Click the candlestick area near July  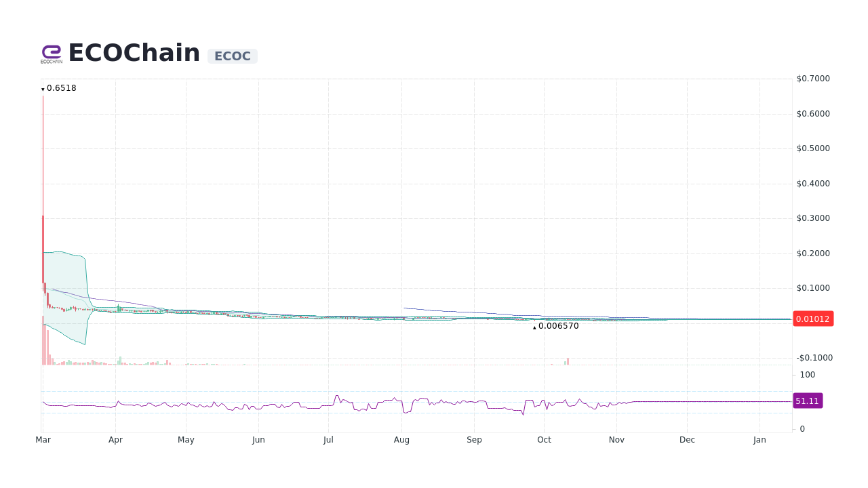[x=329, y=316]
